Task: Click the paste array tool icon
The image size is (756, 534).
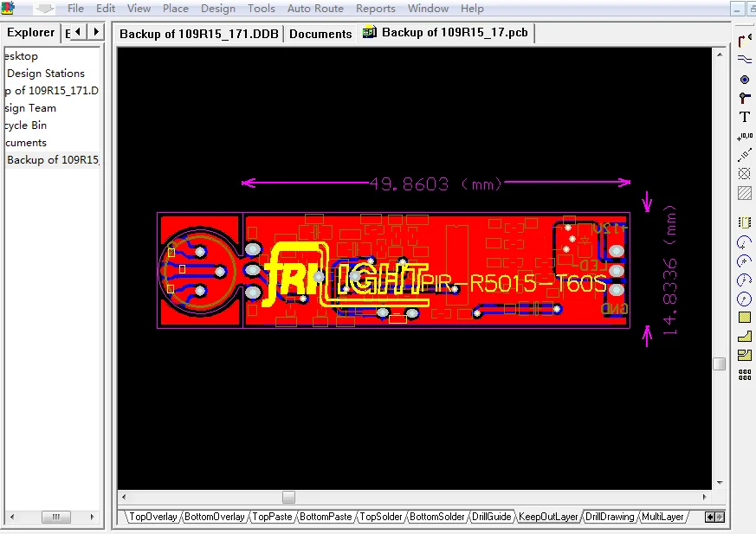Action: [745, 375]
